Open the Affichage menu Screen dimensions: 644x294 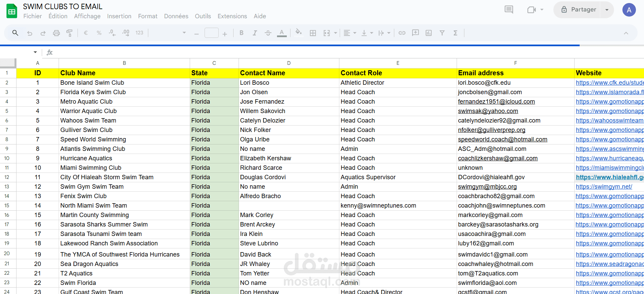point(87,16)
